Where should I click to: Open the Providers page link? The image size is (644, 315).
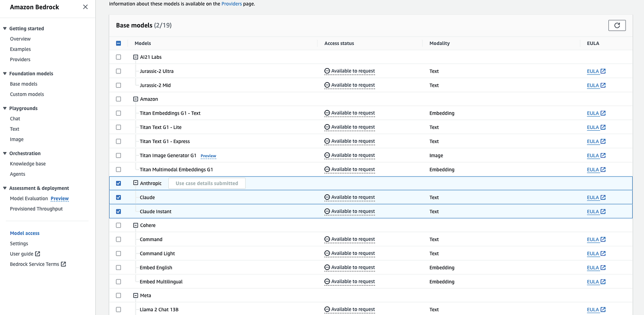tap(232, 3)
